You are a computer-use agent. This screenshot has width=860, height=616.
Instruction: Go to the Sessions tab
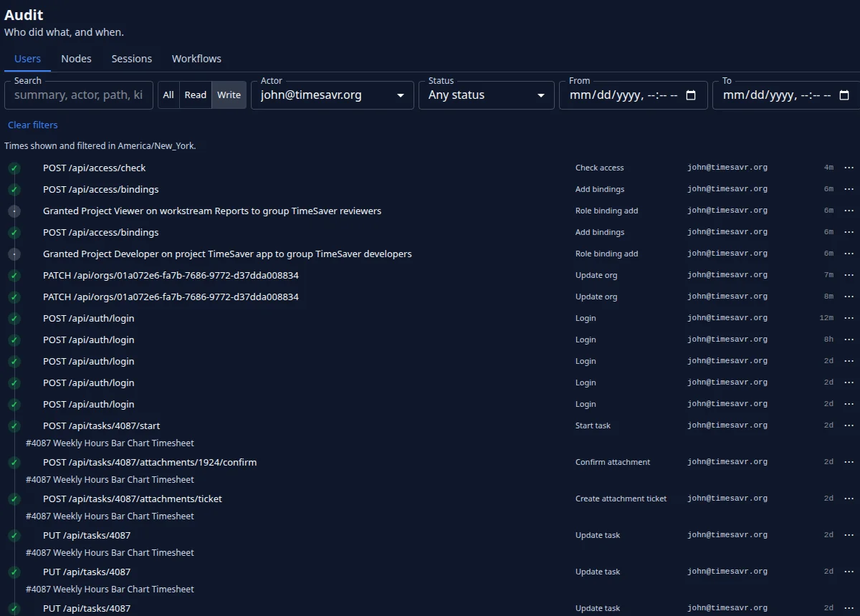click(x=132, y=59)
